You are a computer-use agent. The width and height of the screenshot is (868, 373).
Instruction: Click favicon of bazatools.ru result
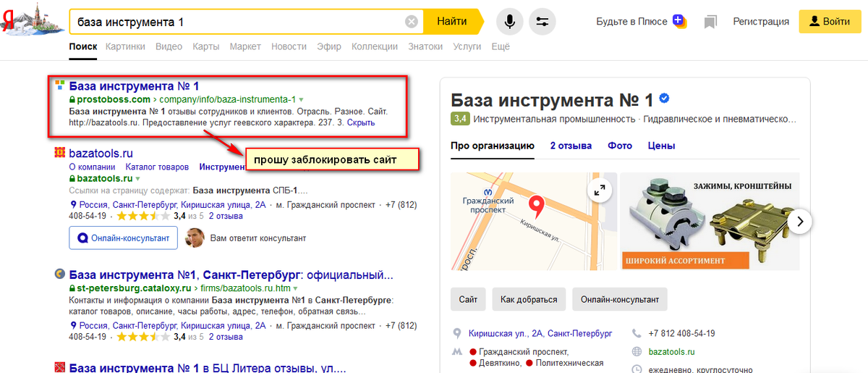(x=60, y=154)
